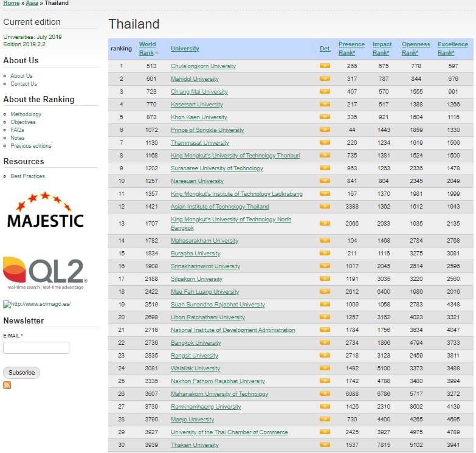Click the QL2 logo banner
The height and width of the screenshot is (453, 476).
pos(45,272)
